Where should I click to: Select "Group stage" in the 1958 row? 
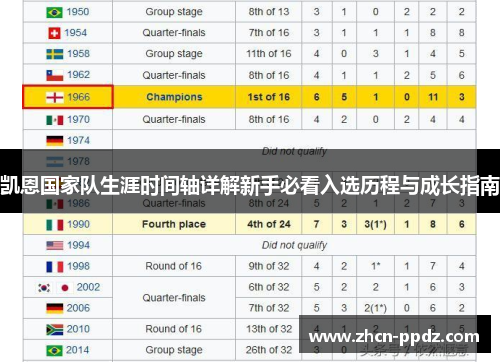(174, 54)
